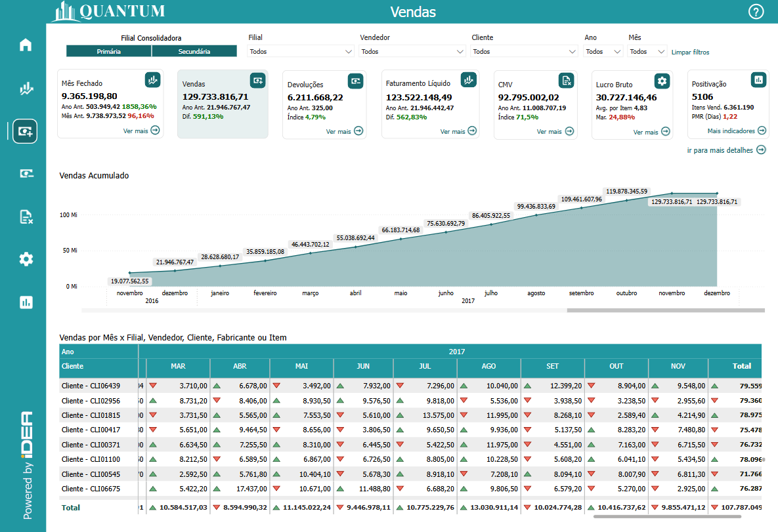Click the chart's horizontal scrollbar handle
Image resolution: width=778 pixels, height=532 pixels.
(x=665, y=310)
